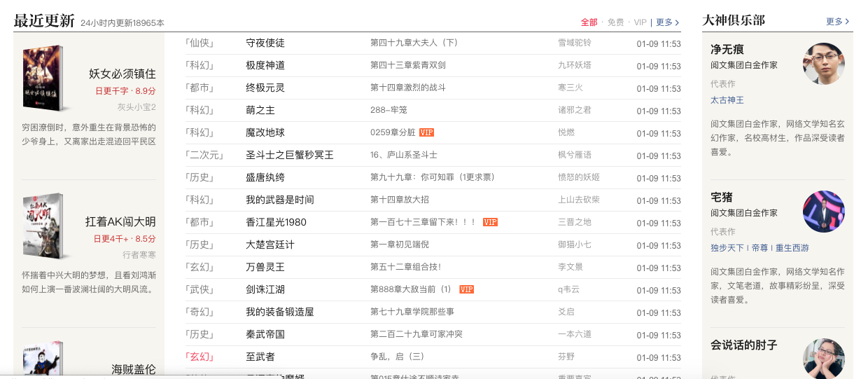Screen dimensions: 868x379
Task: Switch to the 免费 filter tab
Action: coord(615,22)
